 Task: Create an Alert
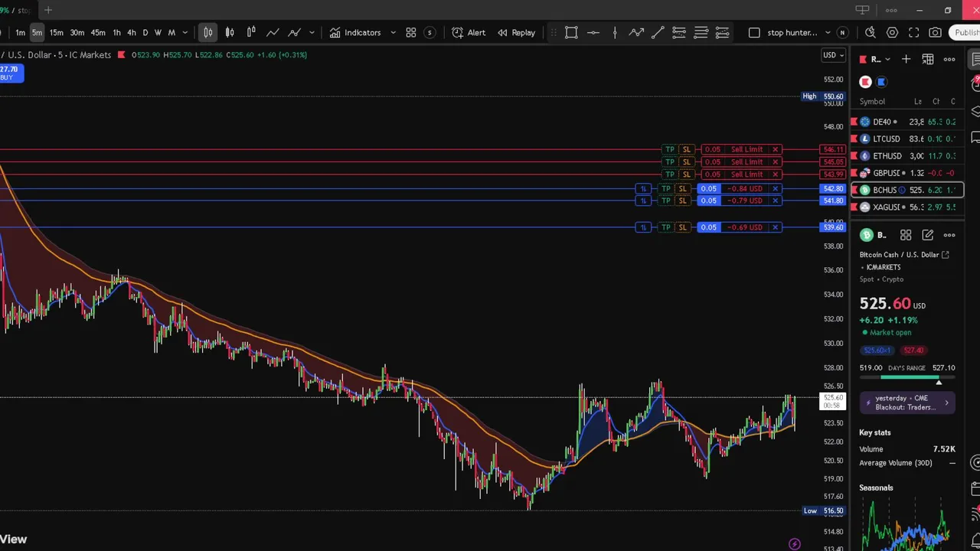(468, 32)
